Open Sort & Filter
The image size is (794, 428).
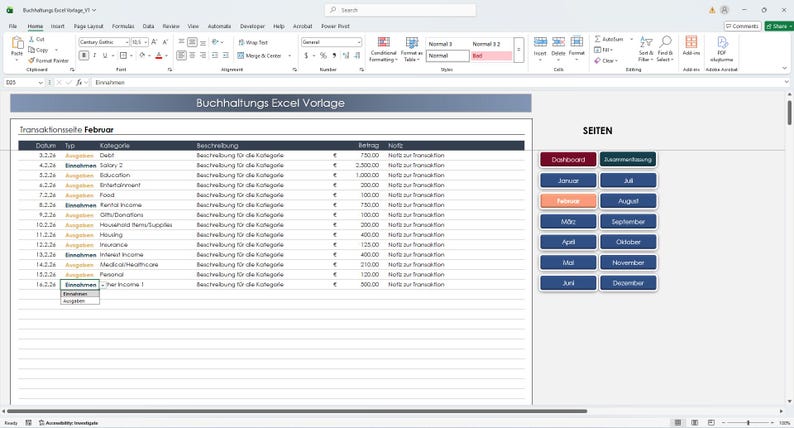pos(646,48)
